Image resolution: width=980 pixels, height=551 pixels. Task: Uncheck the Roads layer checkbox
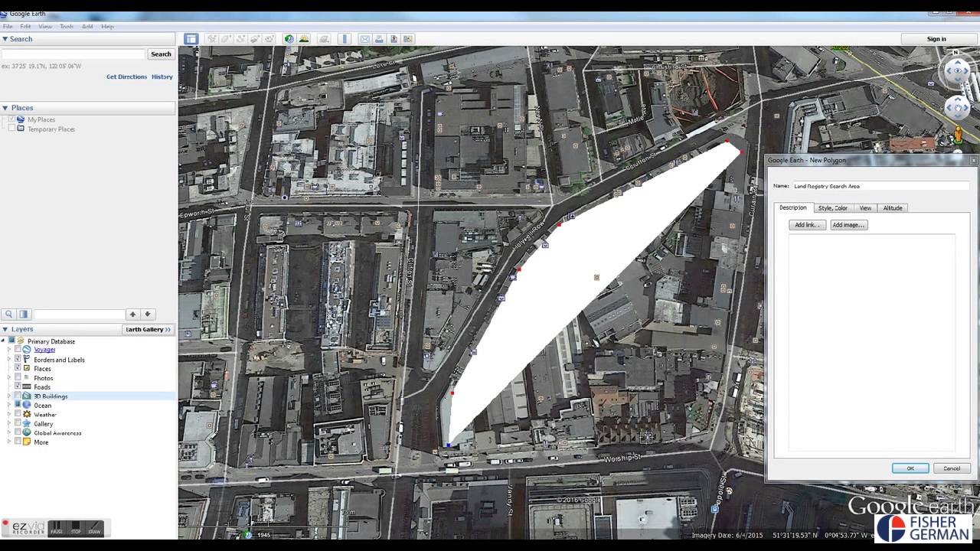click(x=18, y=386)
